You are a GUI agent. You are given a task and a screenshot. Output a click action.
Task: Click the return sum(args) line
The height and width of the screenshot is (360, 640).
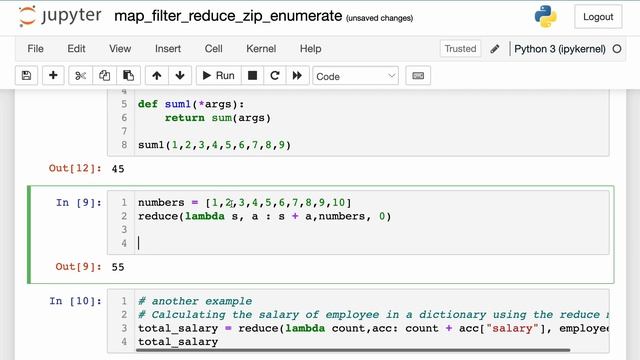(x=218, y=118)
